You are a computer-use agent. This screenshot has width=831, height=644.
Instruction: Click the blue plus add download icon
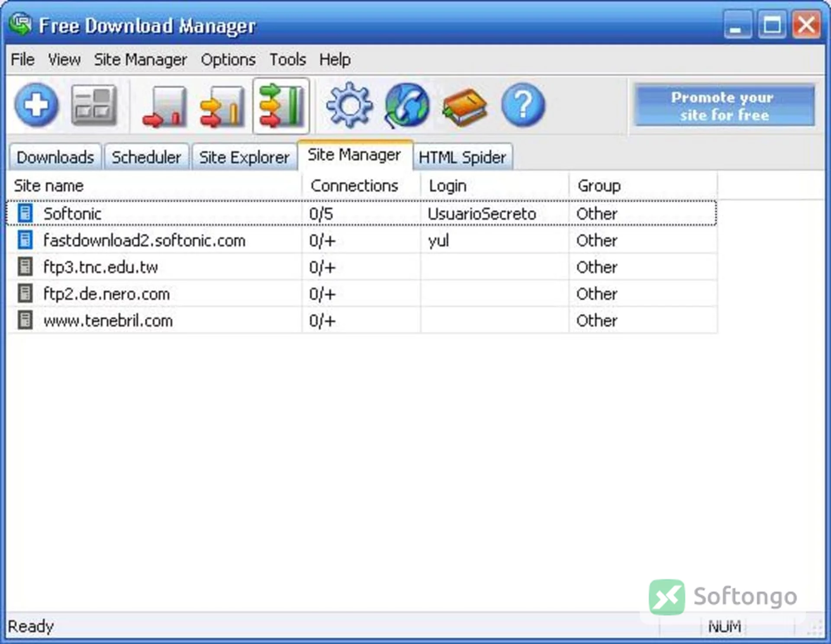click(x=36, y=105)
